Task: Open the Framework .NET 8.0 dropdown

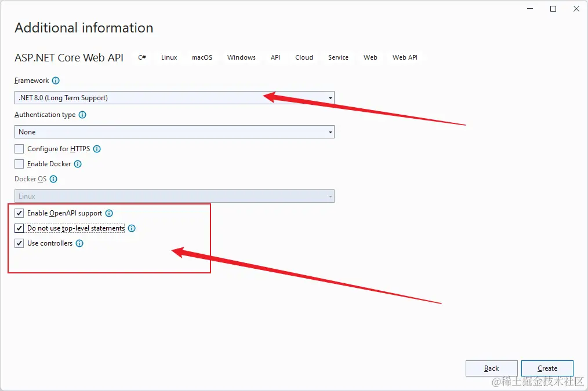Action: click(x=175, y=98)
